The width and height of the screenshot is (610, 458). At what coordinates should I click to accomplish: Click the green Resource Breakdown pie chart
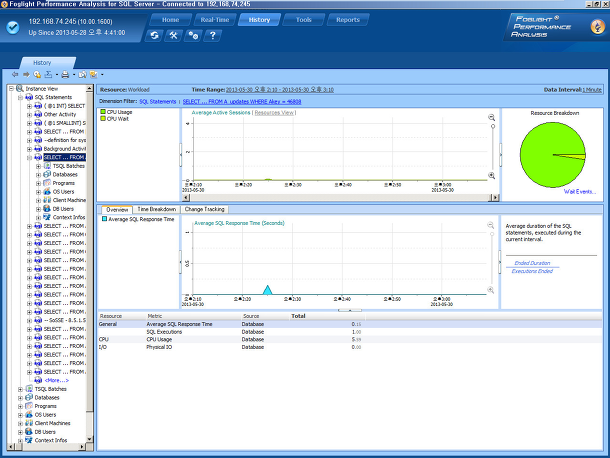click(552, 154)
